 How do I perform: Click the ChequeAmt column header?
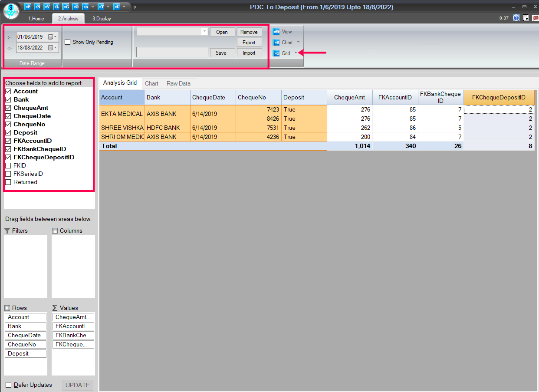[349, 98]
